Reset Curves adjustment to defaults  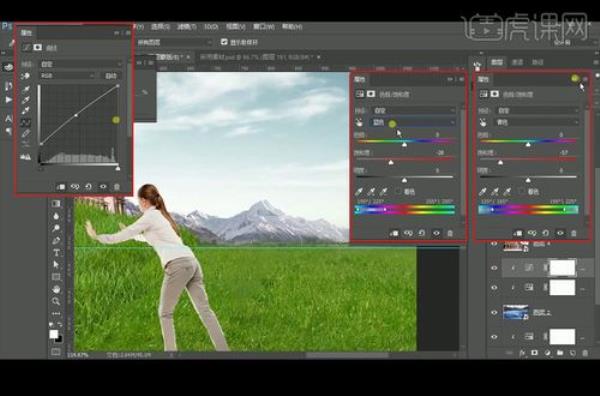(x=88, y=187)
